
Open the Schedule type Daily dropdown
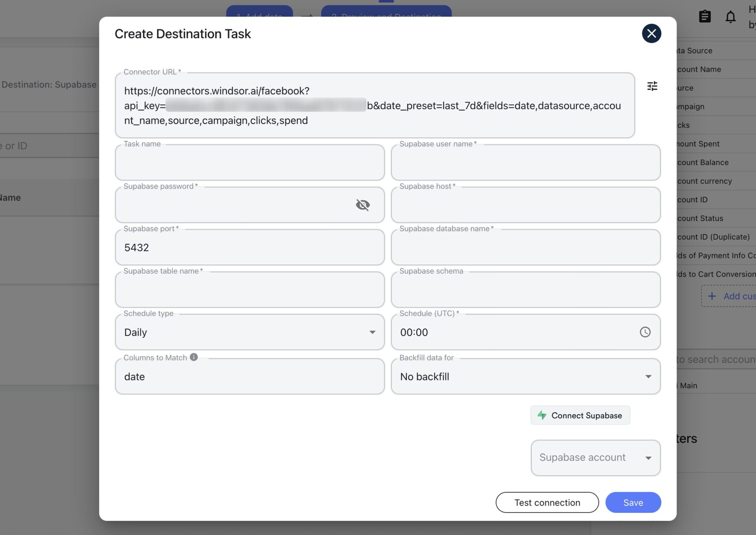pyautogui.click(x=250, y=332)
